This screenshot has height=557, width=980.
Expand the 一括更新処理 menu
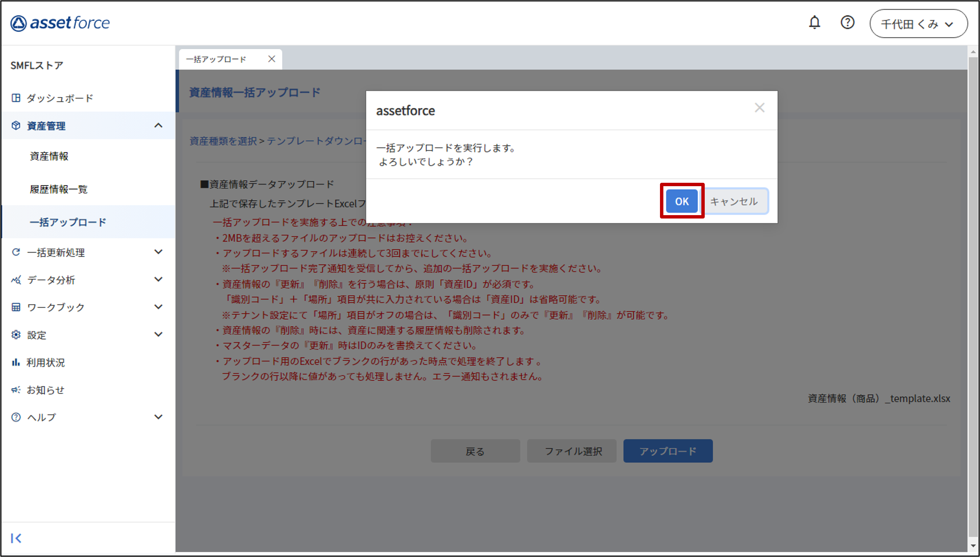coord(158,252)
